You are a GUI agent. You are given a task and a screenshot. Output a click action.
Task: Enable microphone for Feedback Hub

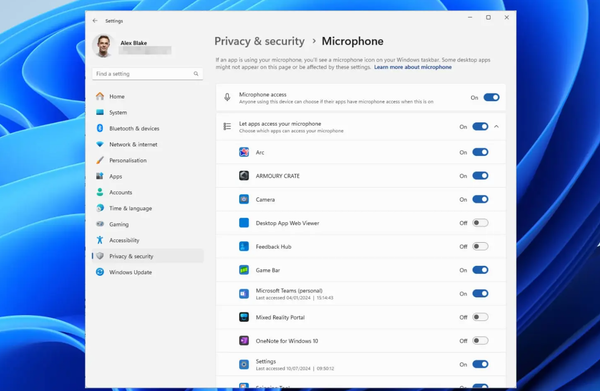(x=480, y=246)
